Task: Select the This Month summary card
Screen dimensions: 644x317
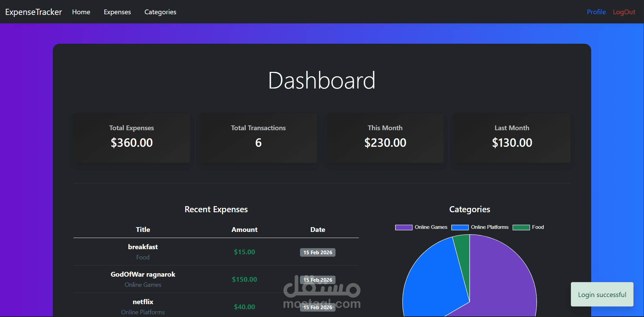Action: pos(385,138)
